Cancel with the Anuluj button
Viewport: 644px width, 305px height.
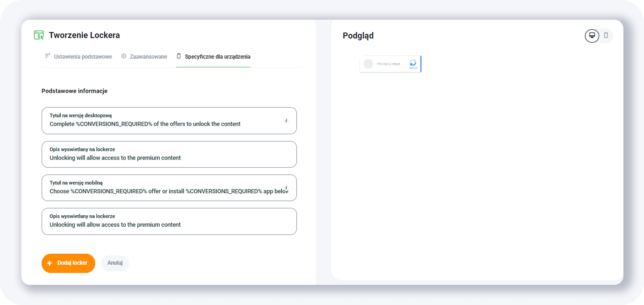115,263
